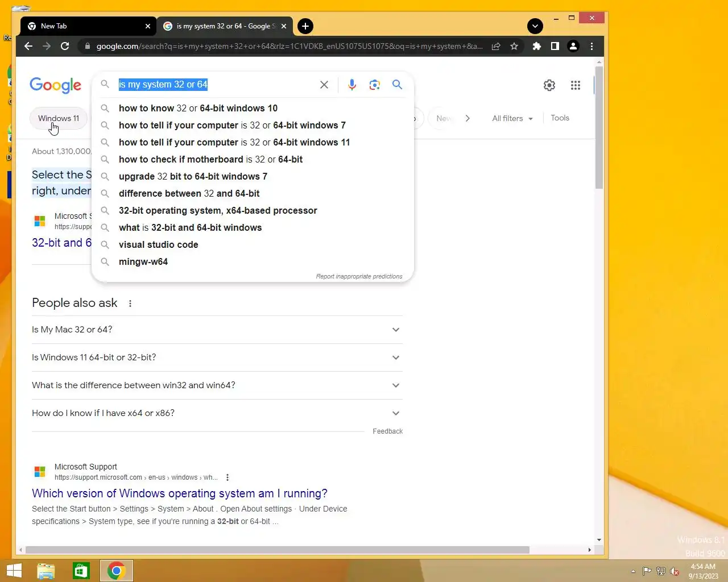Image resolution: width=728 pixels, height=582 pixels.
Task: Switch to 'is my system 32 or 64' tab
Action: pyautogui.click(x=225, y=26)
